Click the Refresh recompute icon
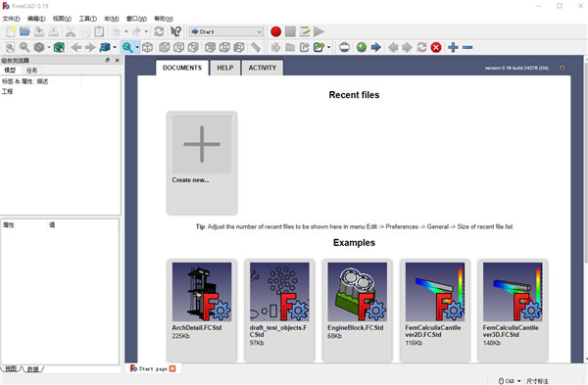Screen dimensions: 588x385 pyautogui.click(x=159, y=32)
